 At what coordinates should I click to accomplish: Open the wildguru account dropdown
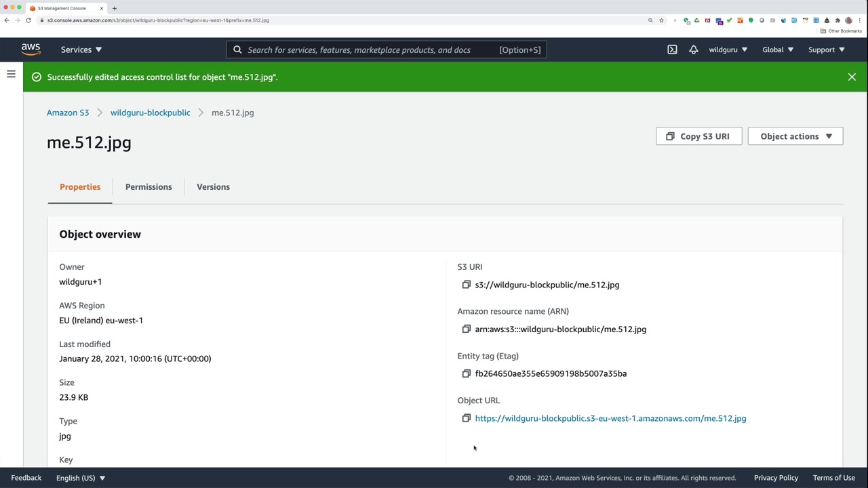pyautogui.click(x=728, y=49)
